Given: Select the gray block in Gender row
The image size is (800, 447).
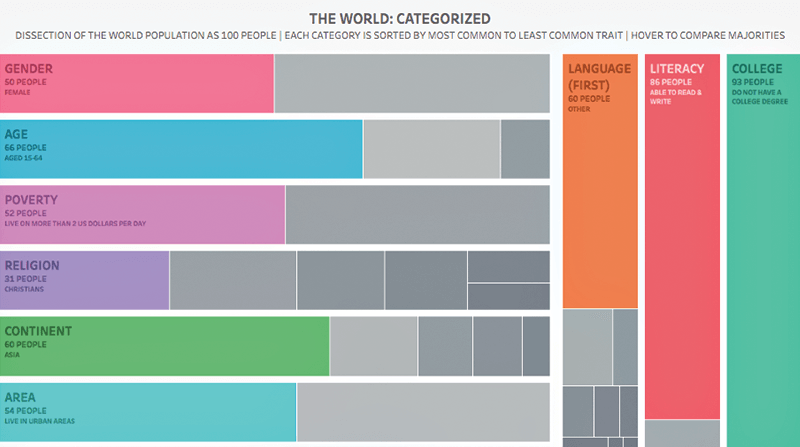Looking at the screenshot, I should point(411,82).
